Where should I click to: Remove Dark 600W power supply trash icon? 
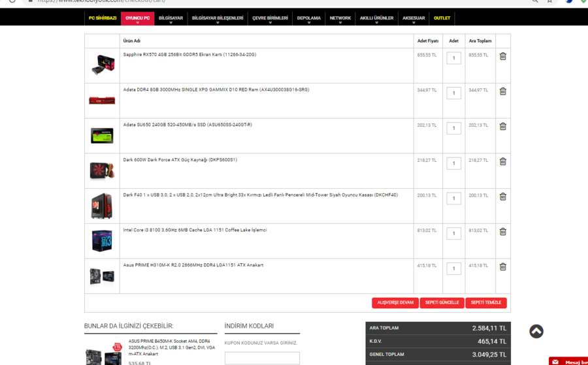click(x=503, y=161)
